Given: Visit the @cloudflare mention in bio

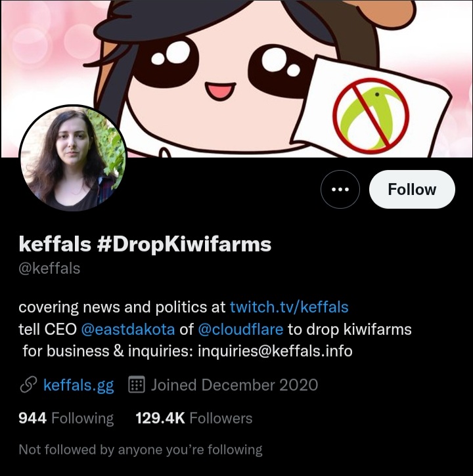Looking at the screenshot, I should point(240,330).
